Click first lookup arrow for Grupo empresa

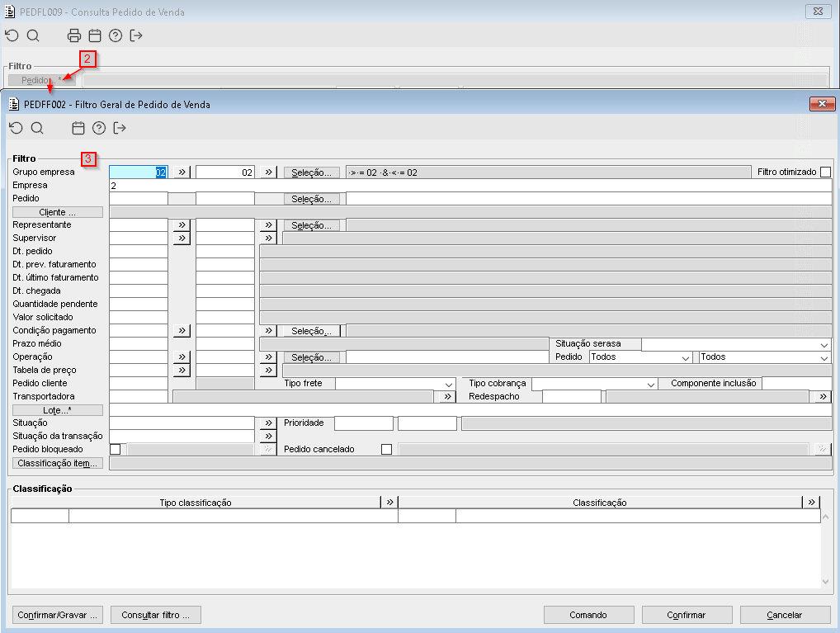tap(182, 172)
